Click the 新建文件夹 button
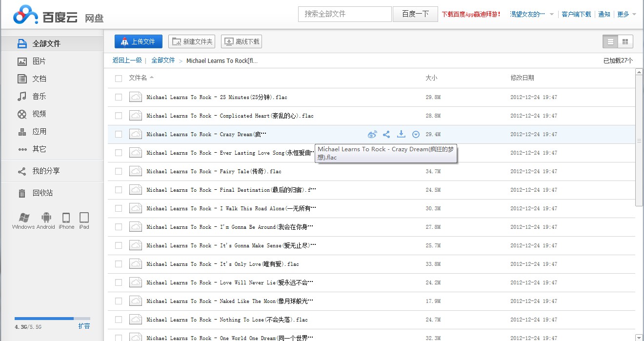 click(192, 41)
